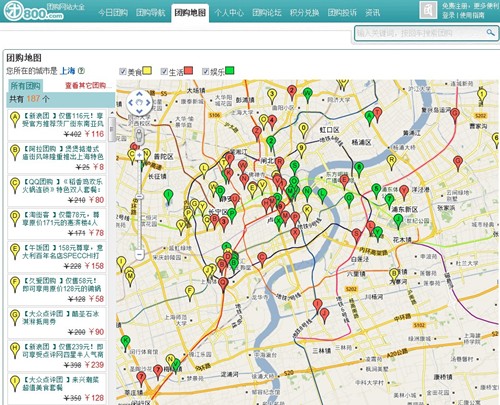The image size is (500, 405).
Task: Select the Street View pegman icon
Action: (139, 135)
